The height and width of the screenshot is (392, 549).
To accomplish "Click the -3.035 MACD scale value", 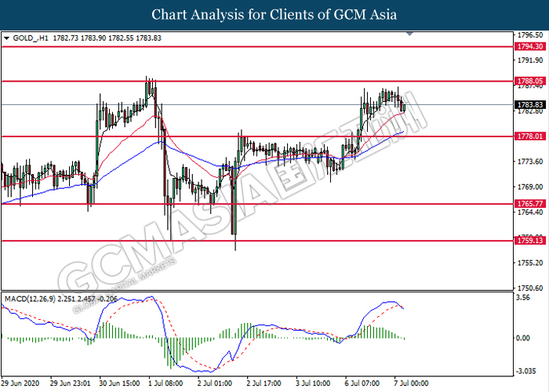I will 526,371.
